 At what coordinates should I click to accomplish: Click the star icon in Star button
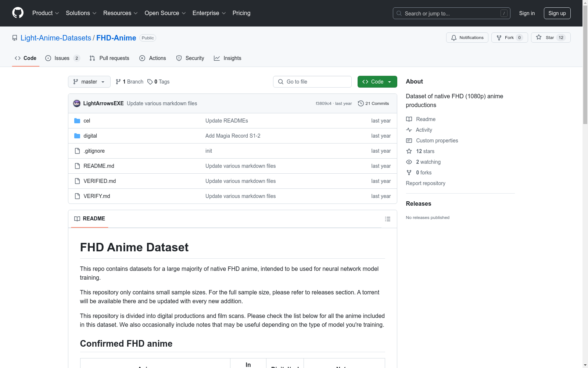tap(539, 37)
